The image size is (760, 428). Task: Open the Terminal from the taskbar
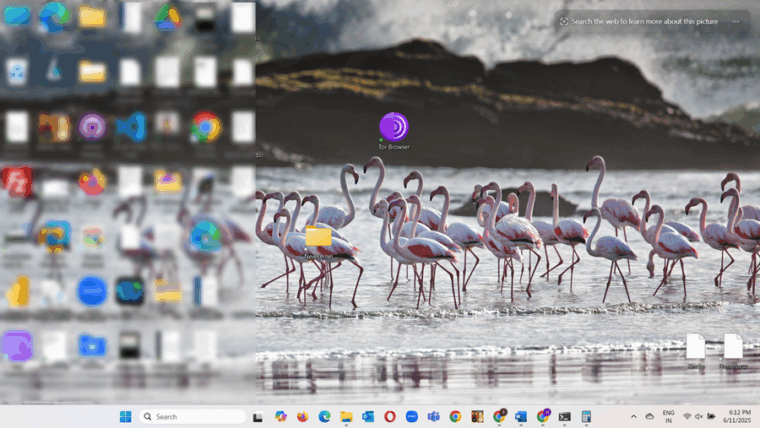(x=564, y=416)
